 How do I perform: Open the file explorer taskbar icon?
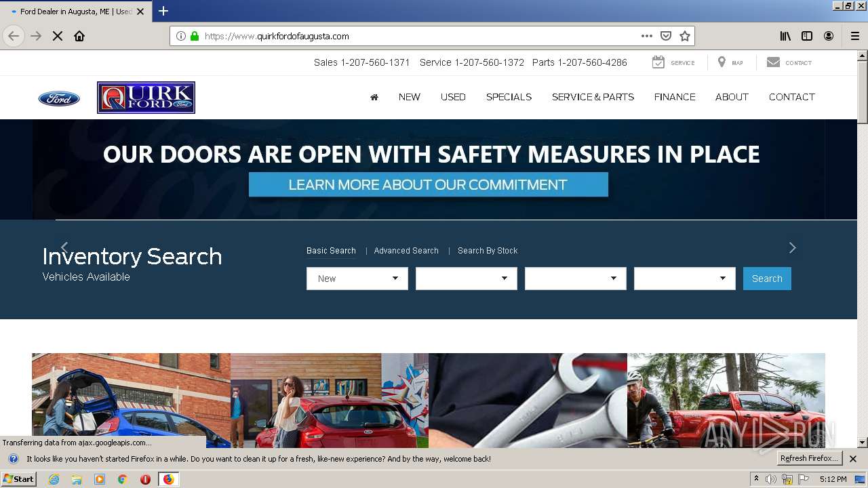pos(77,479)
